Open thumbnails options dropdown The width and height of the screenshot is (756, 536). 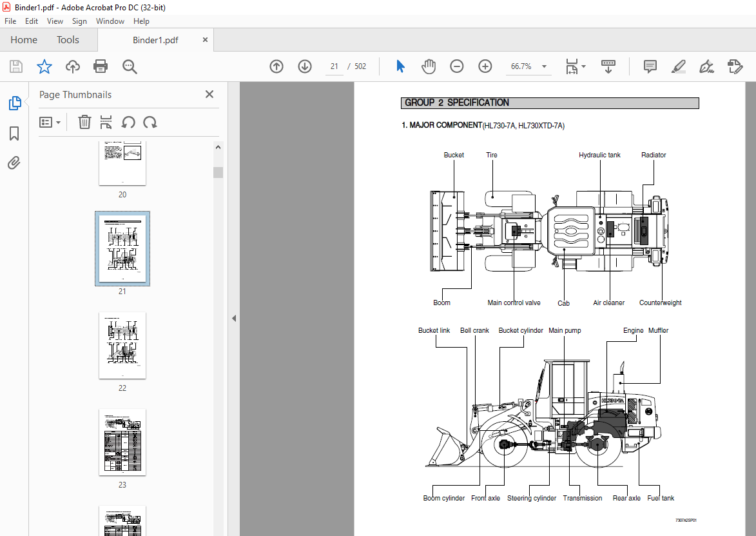tap(50, 122)
